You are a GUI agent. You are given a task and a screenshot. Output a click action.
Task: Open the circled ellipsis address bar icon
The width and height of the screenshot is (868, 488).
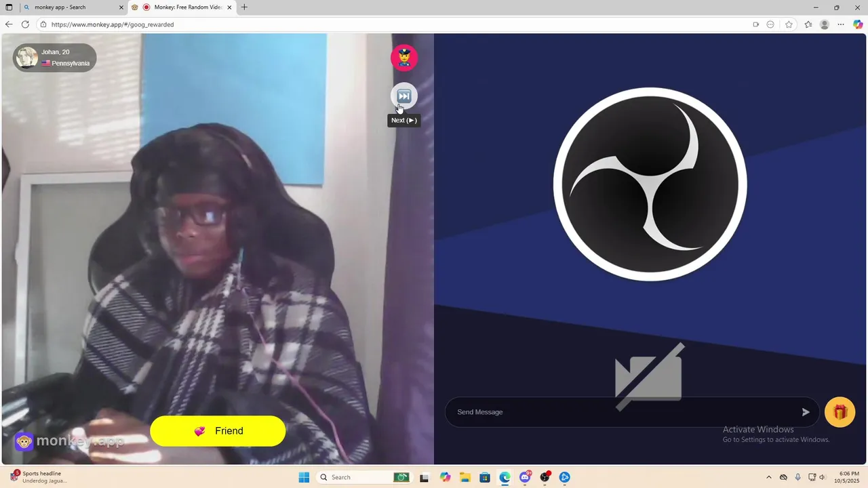pyautogui.click(x=770, y=24)
